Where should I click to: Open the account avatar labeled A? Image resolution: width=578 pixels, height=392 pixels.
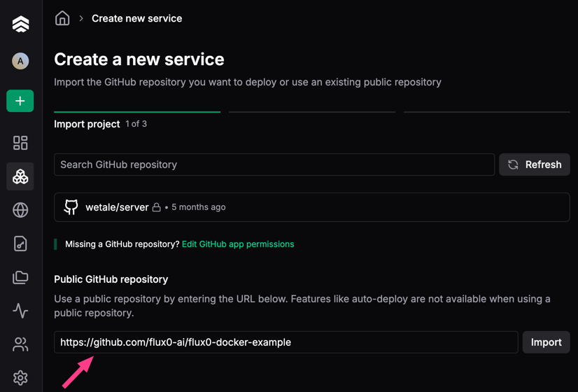click(20, 61)
